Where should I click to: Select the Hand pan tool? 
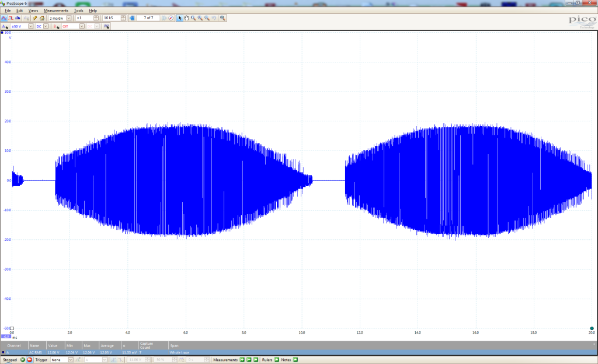(186, 18)
